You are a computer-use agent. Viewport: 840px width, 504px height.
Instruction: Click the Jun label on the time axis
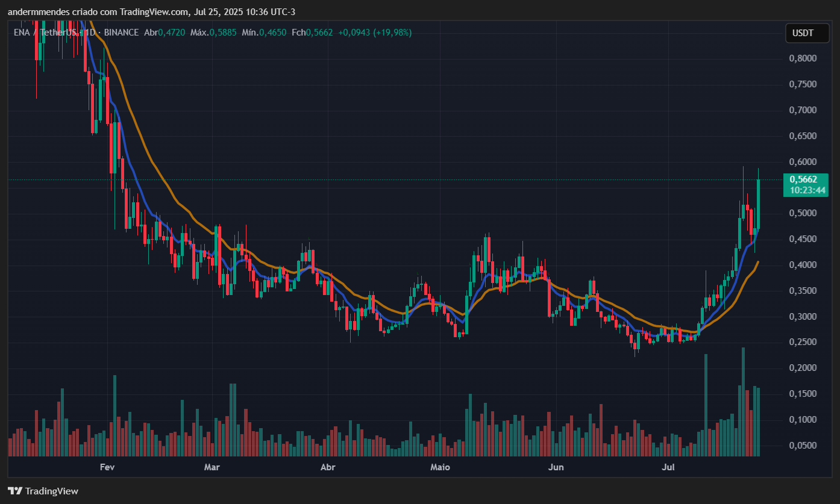557,467
